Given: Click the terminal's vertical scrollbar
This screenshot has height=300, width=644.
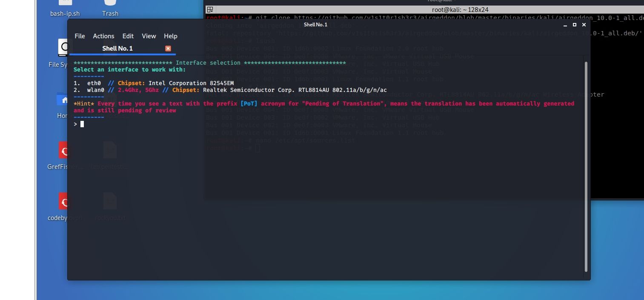Looking at the screenshot, I should [x=586, y=166].
